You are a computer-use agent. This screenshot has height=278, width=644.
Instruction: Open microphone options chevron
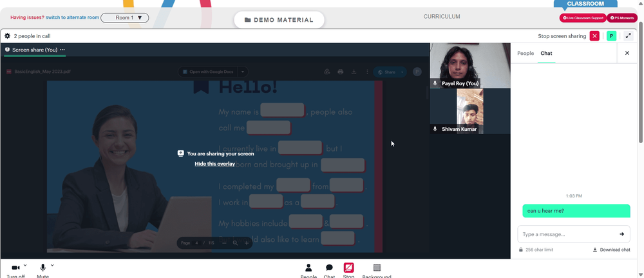[x=52, y=265]
